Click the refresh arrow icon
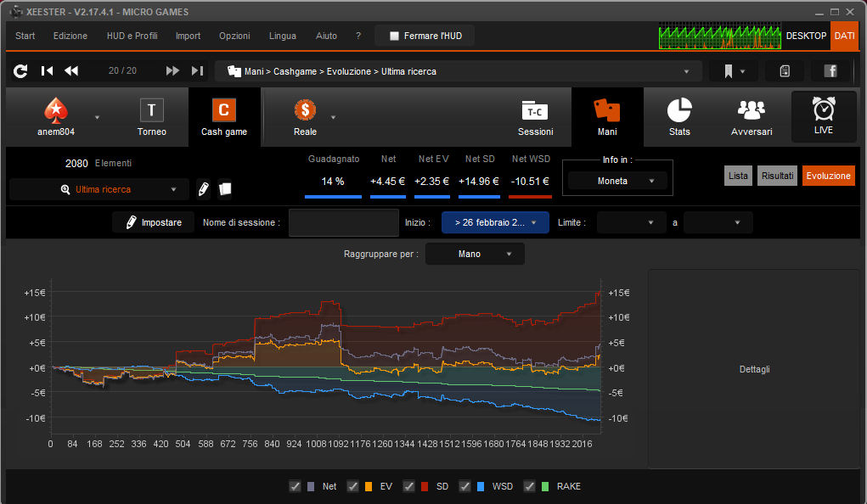The image size is (867, 504). tap(20, 70)
